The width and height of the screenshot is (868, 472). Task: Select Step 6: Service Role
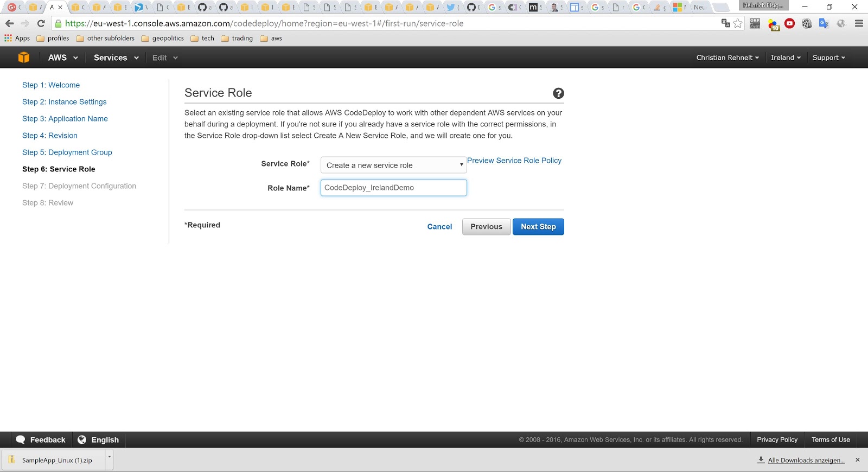tap(59, 169)
